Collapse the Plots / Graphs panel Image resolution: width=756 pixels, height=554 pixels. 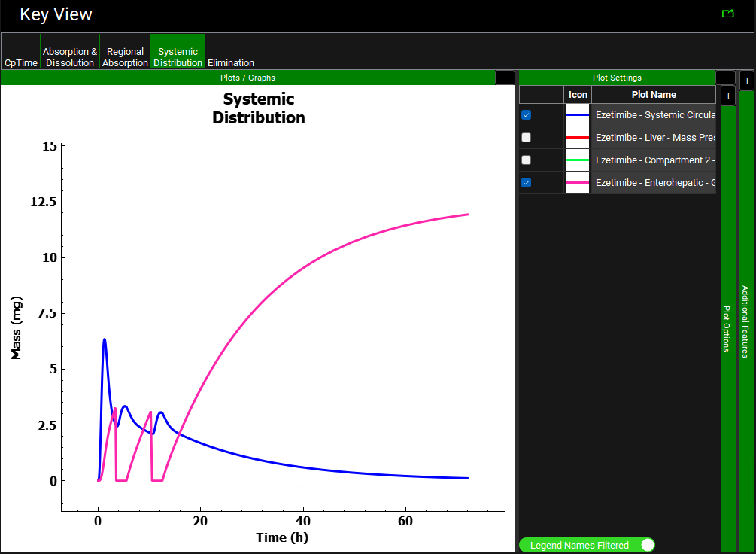tap(505, 78)
